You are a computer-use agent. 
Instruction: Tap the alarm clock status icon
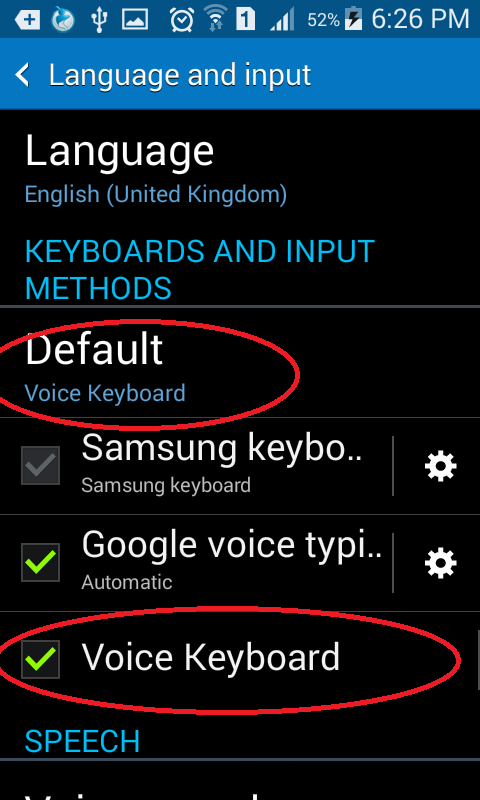click(x=182, y=20)
